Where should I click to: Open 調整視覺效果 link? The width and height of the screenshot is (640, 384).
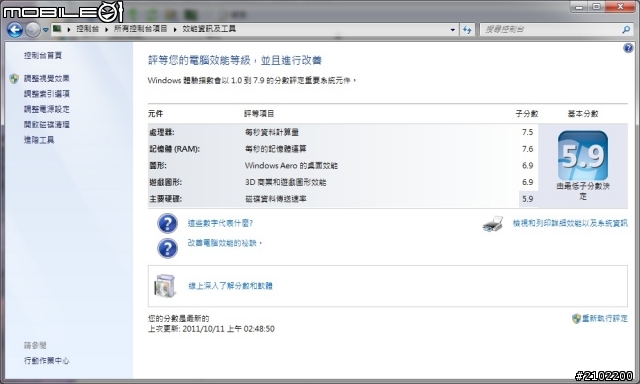47,78
